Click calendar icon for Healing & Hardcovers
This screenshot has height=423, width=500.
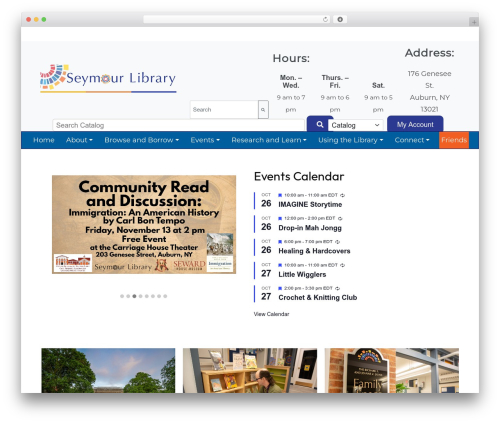point(280,242)
